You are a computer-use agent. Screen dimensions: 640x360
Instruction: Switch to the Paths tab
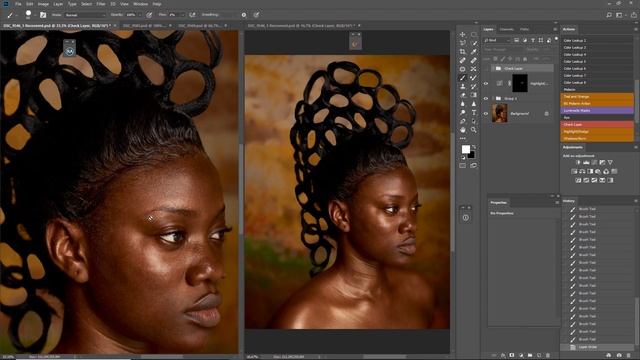coord(524,29)
